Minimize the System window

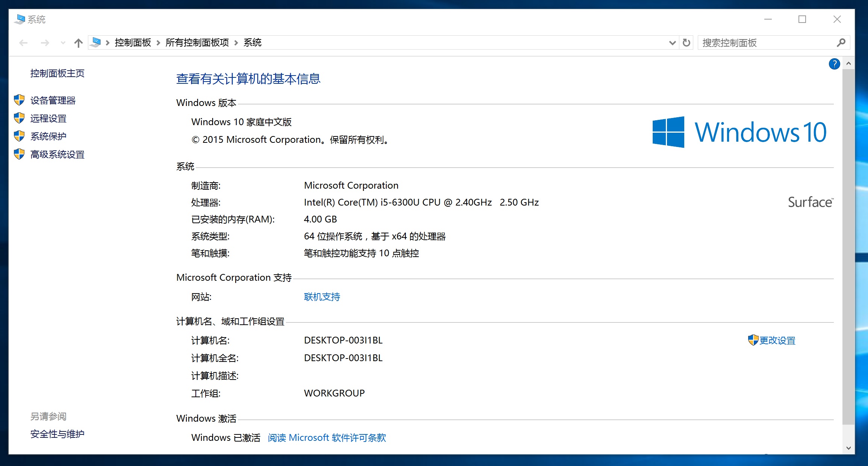[768, 19]
